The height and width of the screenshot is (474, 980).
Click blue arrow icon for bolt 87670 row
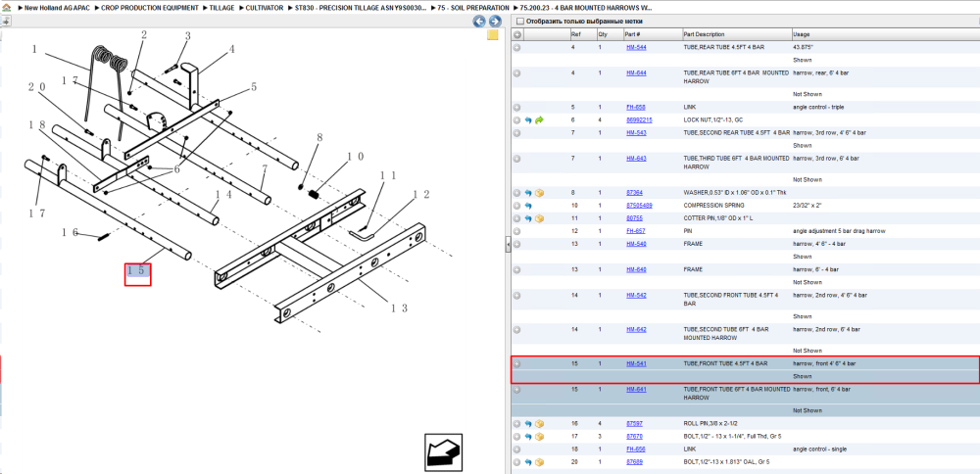click(x=528, y=437)
